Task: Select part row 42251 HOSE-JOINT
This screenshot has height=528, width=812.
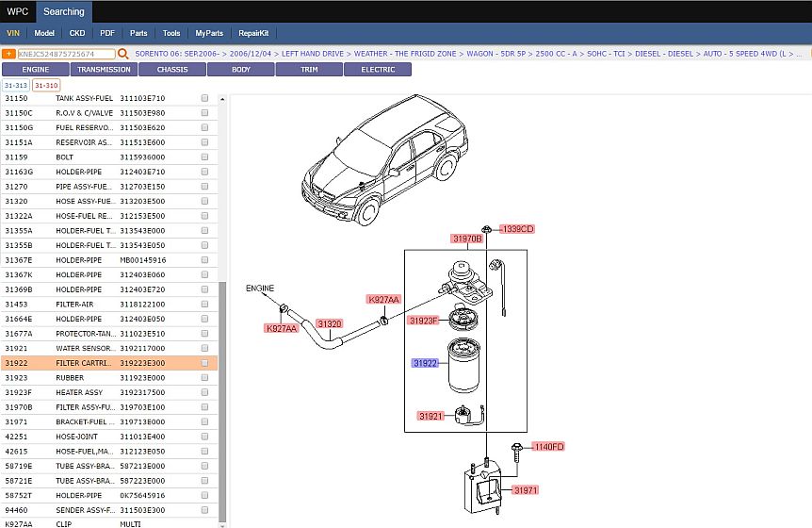Action: click(109, 437)
